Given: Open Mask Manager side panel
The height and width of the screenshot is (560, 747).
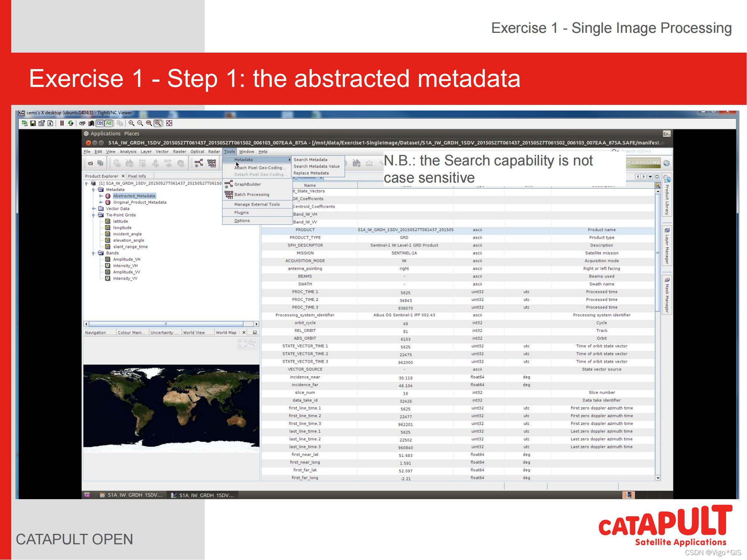Looking at the screenshot, I should click(667, 295).
